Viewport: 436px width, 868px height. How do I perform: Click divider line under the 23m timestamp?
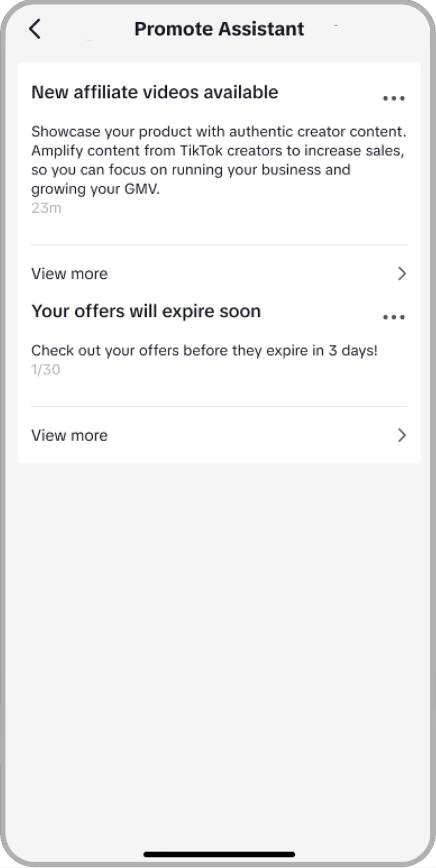[219, 245]
